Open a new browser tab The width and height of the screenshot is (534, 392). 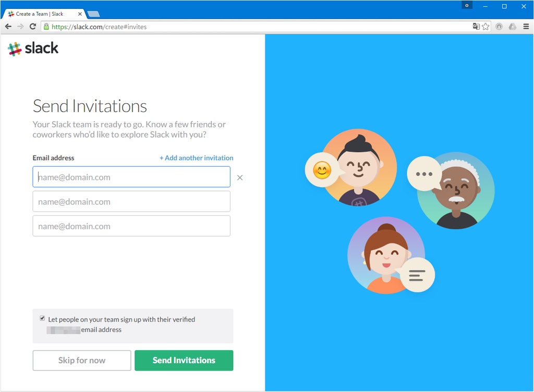click(x=93, y=14)
